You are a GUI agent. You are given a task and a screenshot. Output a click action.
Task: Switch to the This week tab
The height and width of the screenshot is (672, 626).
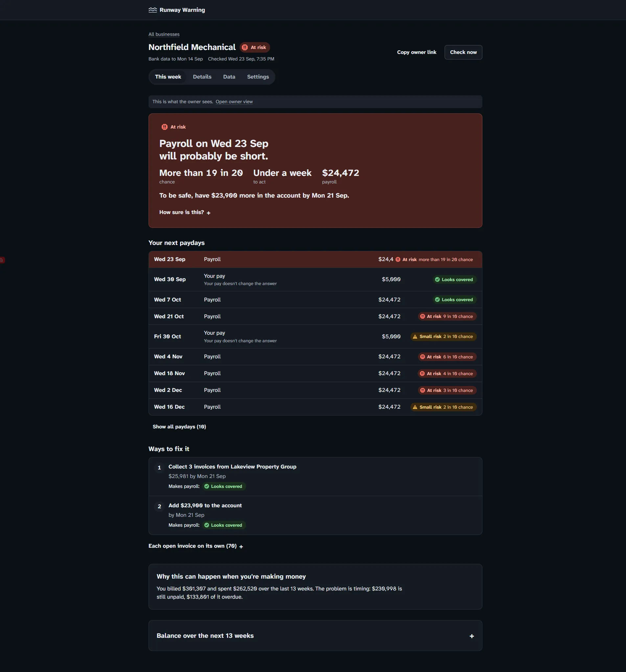(x=168, y=77)
